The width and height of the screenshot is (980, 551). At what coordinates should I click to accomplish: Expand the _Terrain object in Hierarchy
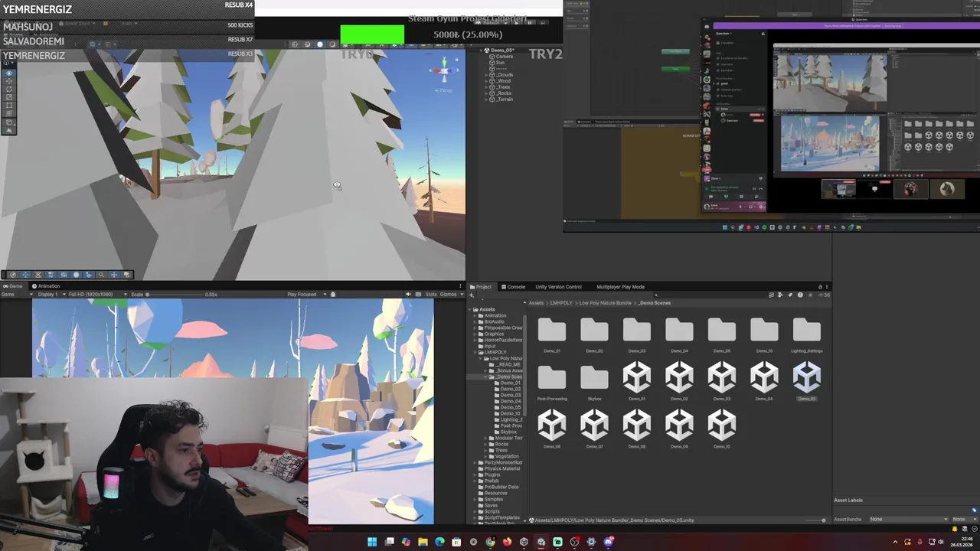(487, 99)
